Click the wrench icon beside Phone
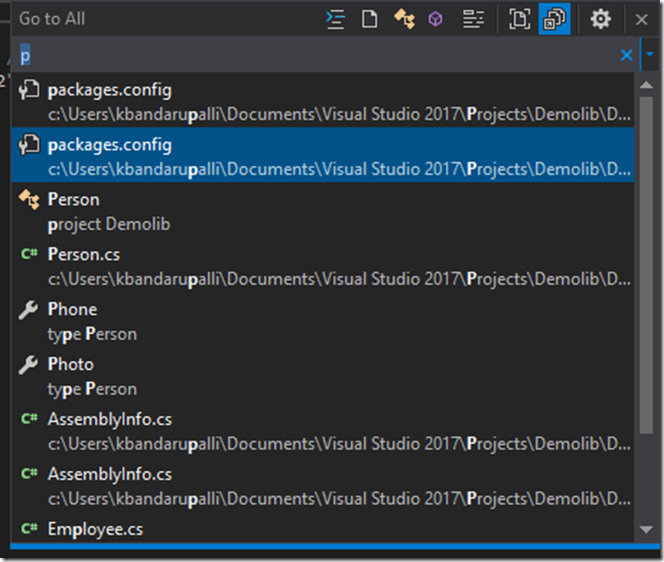 pyautogui.click(x=29, y=310)
